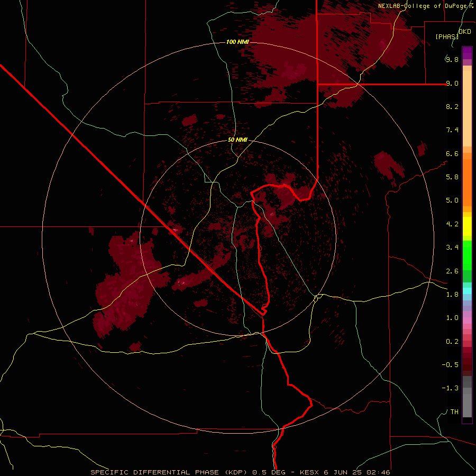The image size is (476, 476).
Task: Click the "TH" threshold label
Action: [x=454, y=412]
